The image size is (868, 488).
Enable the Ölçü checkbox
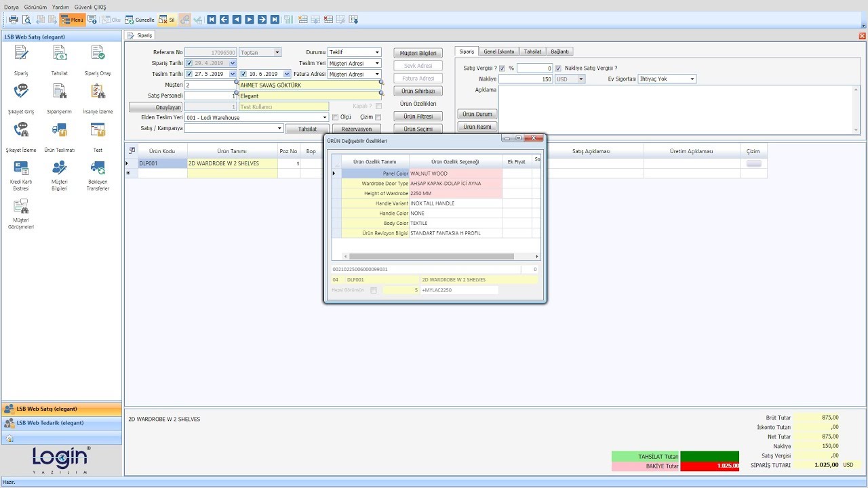point(335,117)
